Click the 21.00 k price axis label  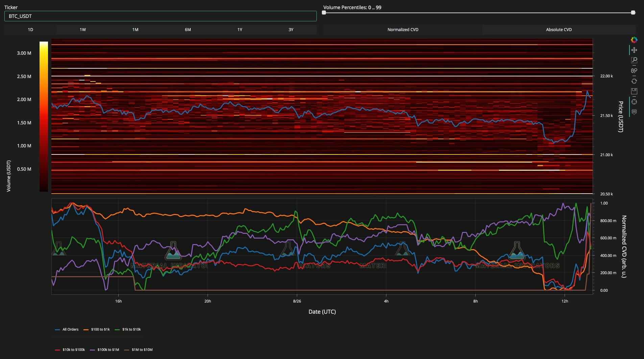pos(606,155)
